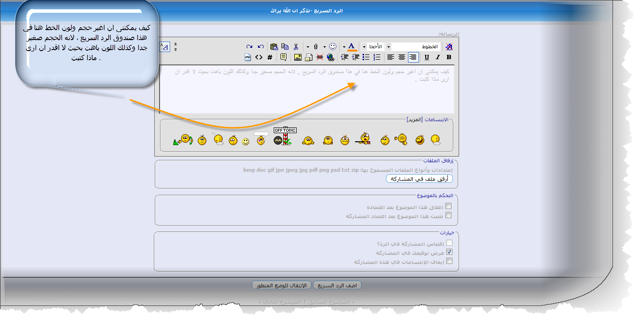Apply Underline formatting
Image resolution: width=644 pixels, height=326 pixels.
click(427, 57)
